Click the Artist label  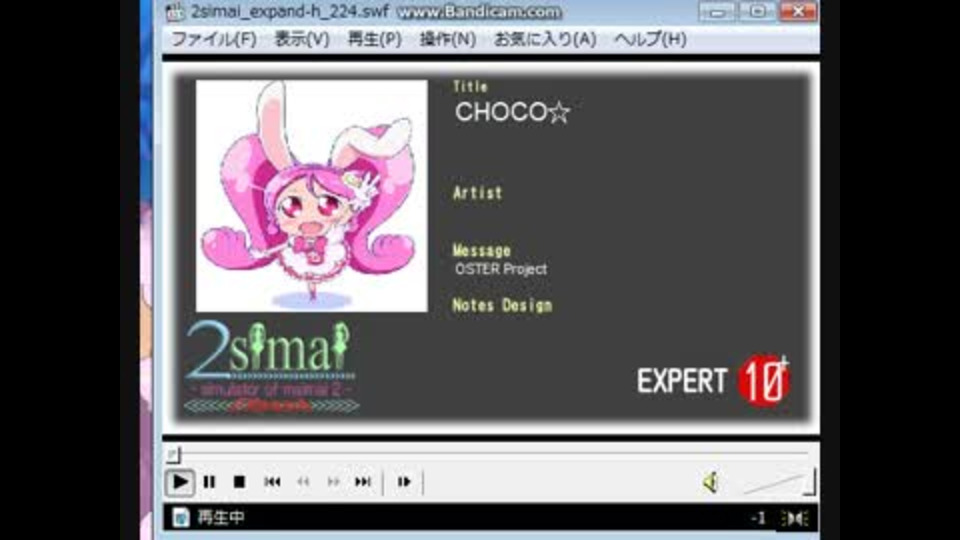[478, 193]
